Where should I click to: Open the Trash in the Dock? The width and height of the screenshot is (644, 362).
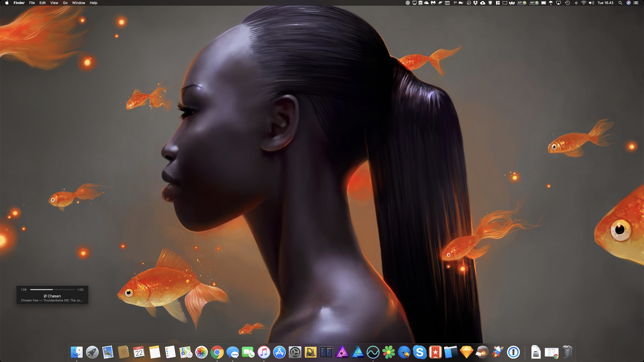[x=567, y=352]
